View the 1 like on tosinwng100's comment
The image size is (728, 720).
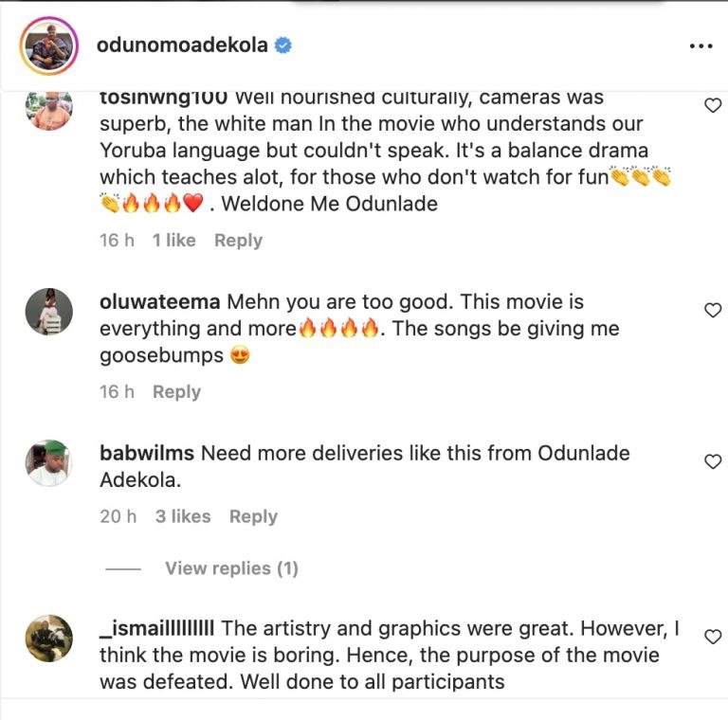173,241
